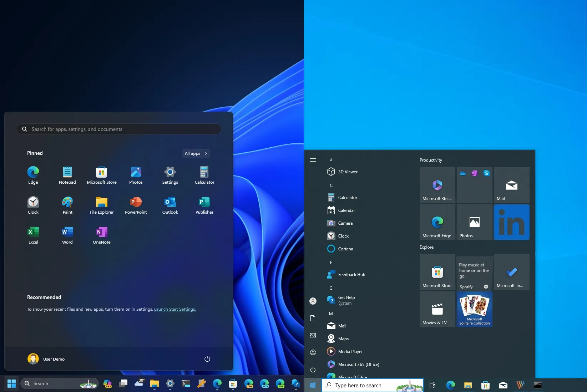This screenshot has width=587, height=392.
Task: Open Edge Canary from the Windows 11 taskbar
Action: [249, 383]
